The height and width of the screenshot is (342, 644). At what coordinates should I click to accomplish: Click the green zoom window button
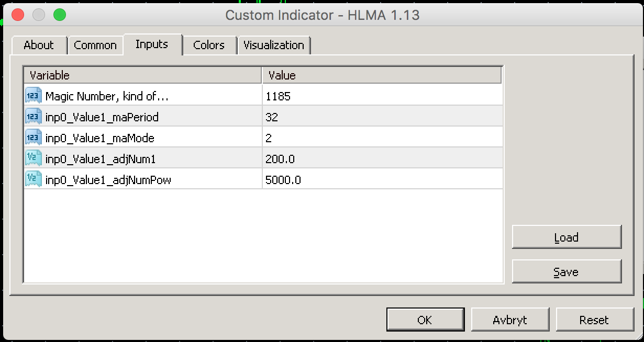pyautogui.click(x=60, y=15)
